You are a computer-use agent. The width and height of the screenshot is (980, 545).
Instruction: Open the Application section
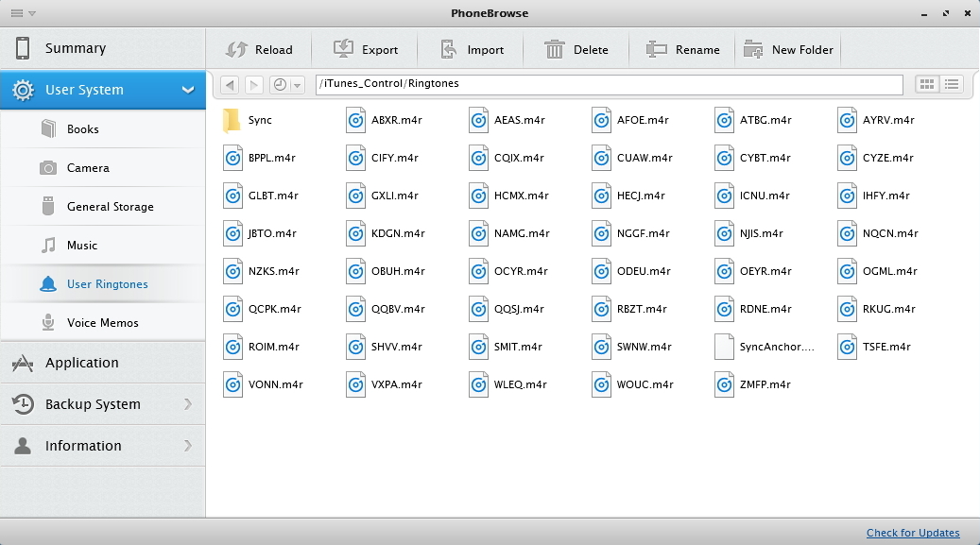(82, 363)
